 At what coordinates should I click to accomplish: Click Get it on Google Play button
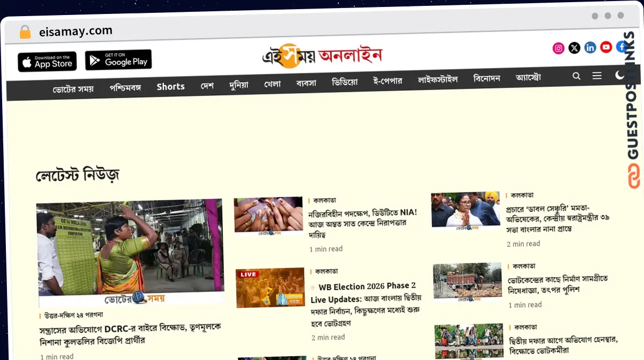coord(119,60)
